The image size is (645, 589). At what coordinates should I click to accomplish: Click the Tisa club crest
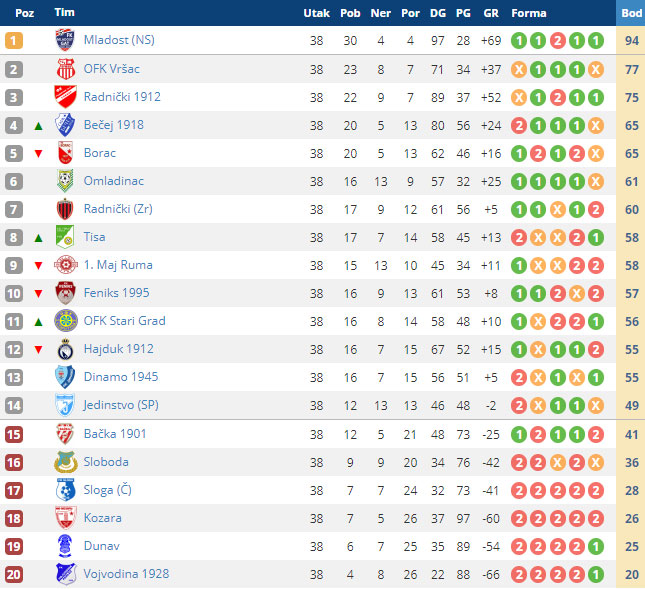pyautogui.click(x=65, y=237)
